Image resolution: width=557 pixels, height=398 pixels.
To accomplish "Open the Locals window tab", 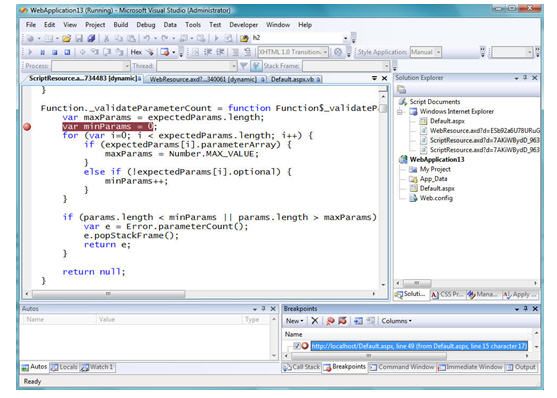I will pos(64,367).
